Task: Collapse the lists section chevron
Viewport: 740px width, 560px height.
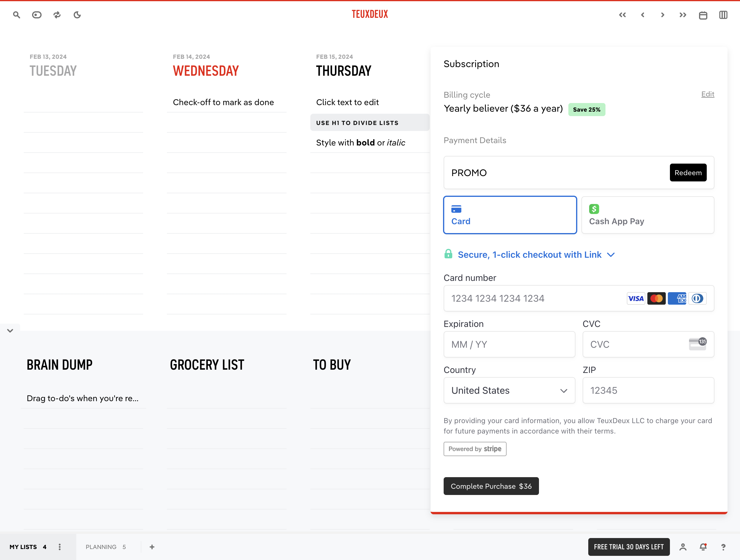Action: pyautogui.click(x=10, y=330)
